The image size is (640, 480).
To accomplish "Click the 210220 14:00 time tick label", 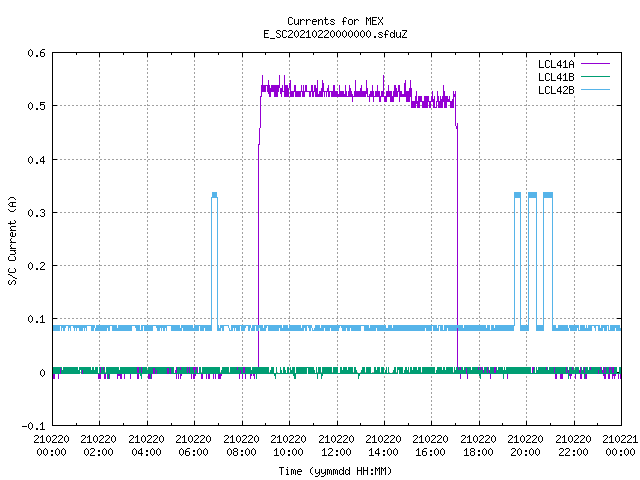I will coord(384,445).
